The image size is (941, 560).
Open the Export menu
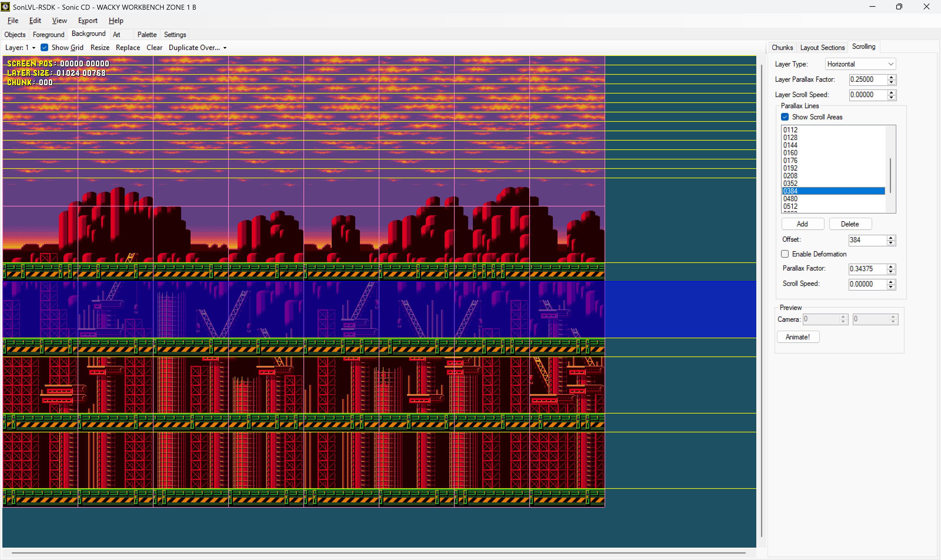point(88,21)
